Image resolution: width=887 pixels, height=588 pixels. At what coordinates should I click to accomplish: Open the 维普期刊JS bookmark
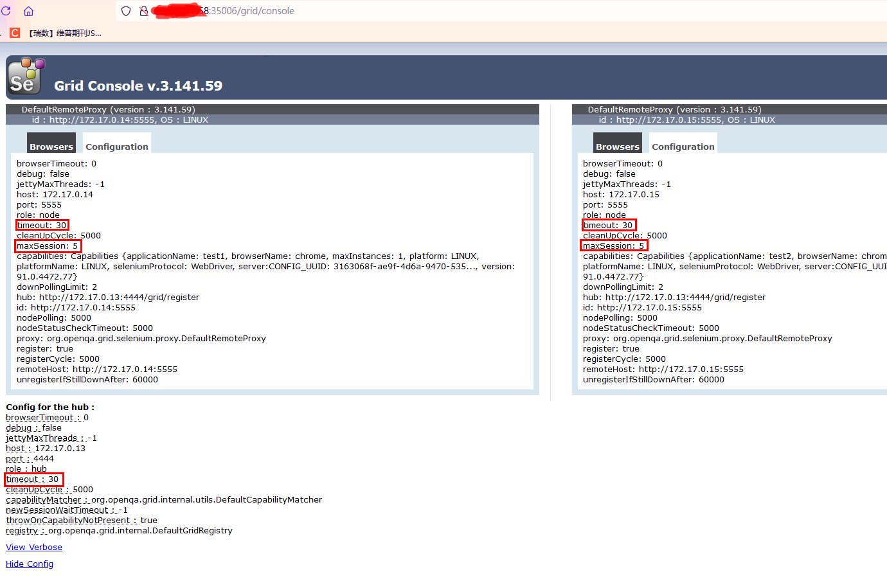(x=65, y=33)
